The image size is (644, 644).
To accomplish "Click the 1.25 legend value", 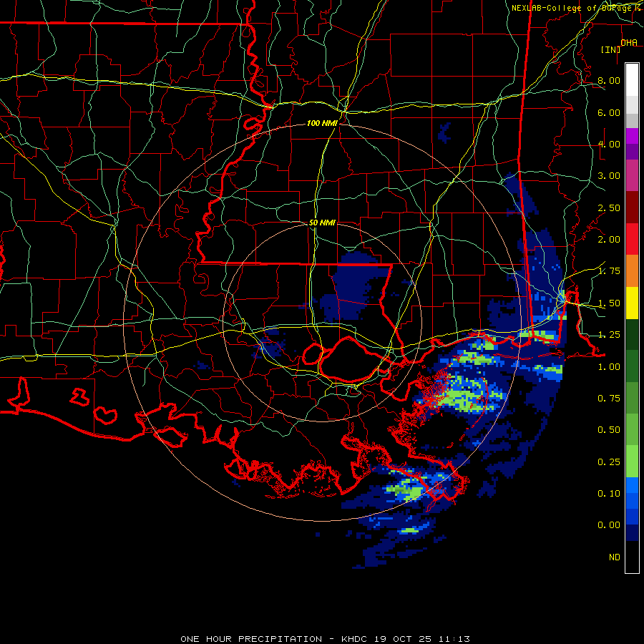I will tap(609, 335).
